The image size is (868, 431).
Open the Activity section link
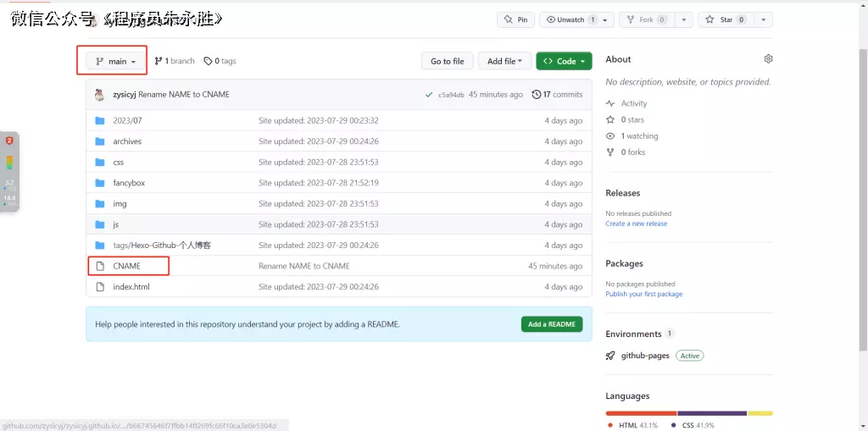(x=633, y=103)
